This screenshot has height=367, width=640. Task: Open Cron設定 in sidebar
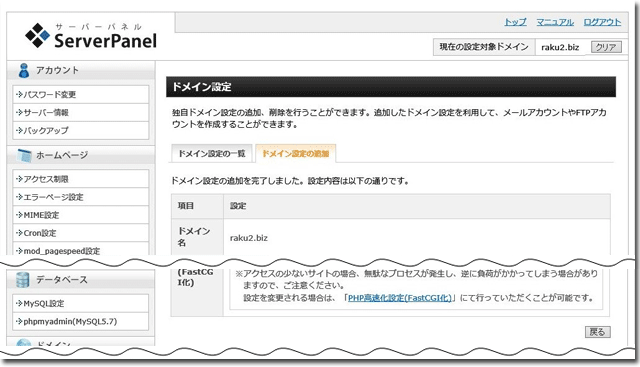(x=80, y=233)
